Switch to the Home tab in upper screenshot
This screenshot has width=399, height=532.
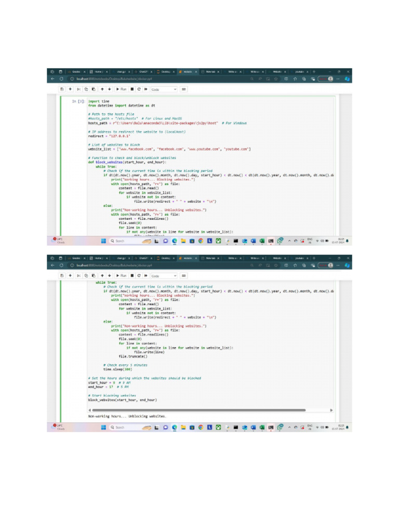point(99,72)
